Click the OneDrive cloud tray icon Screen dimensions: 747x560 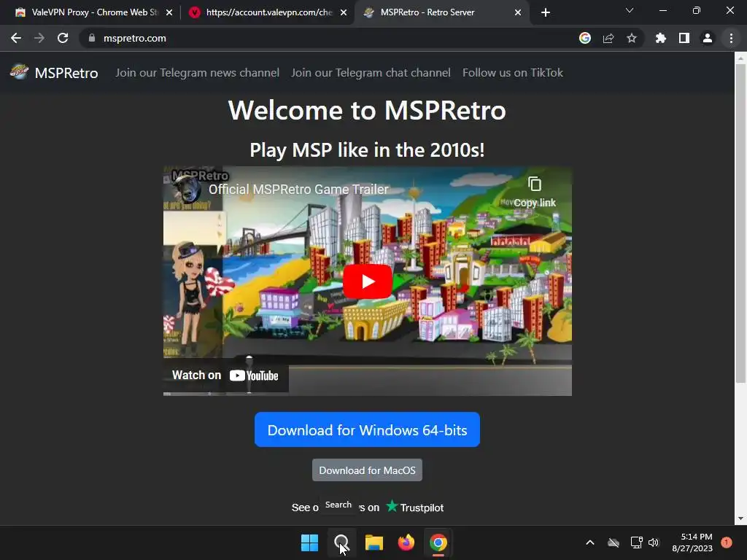[x=613, y=542]
